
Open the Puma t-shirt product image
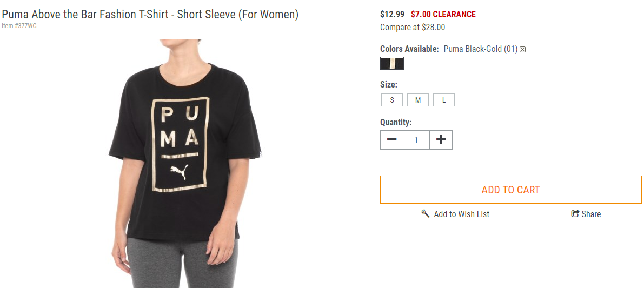click(185, 163)
